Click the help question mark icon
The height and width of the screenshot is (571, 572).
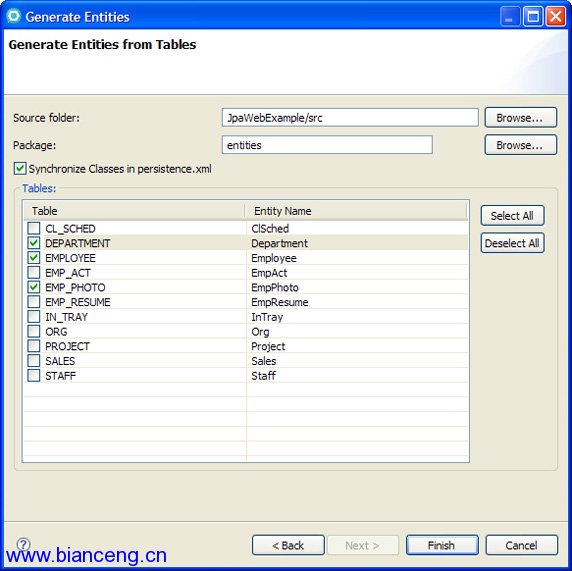click(x=23, y=544)
